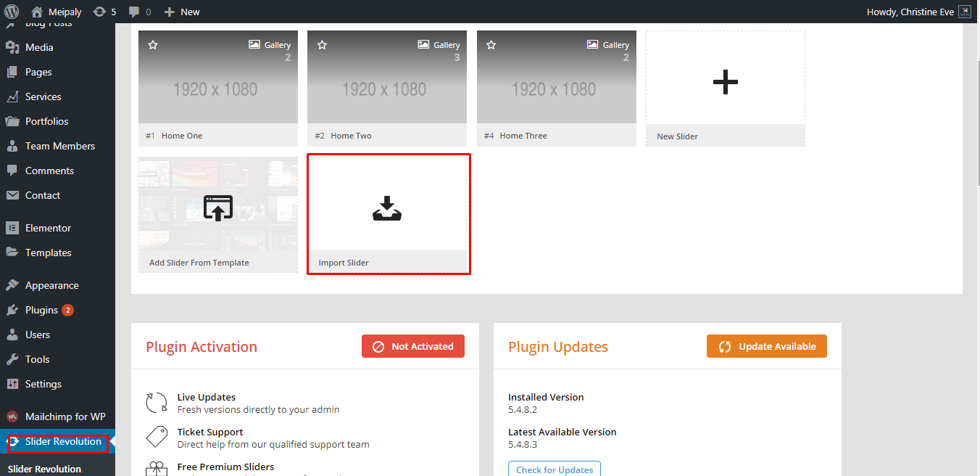This screenshot has width=980, height=476.
Task: Click Check for Updates button
Action: (555, 469)
